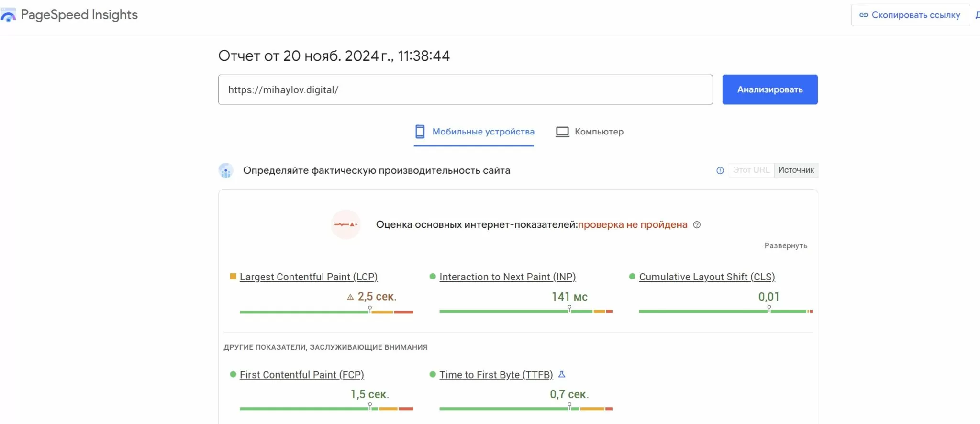
Task: Click the ДРУГИЕ ПОКАЗАТЕЛИ section heading
Action: (325, 347)
